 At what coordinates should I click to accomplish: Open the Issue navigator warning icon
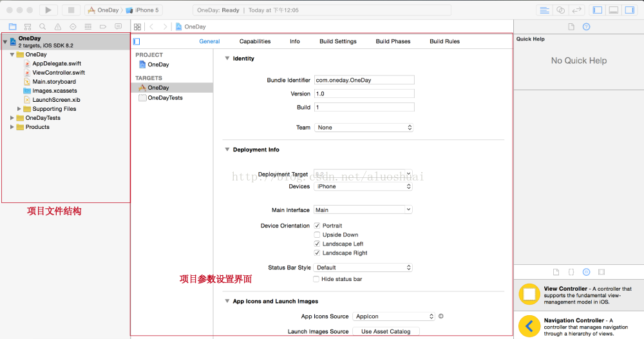[x=58, y=26]
